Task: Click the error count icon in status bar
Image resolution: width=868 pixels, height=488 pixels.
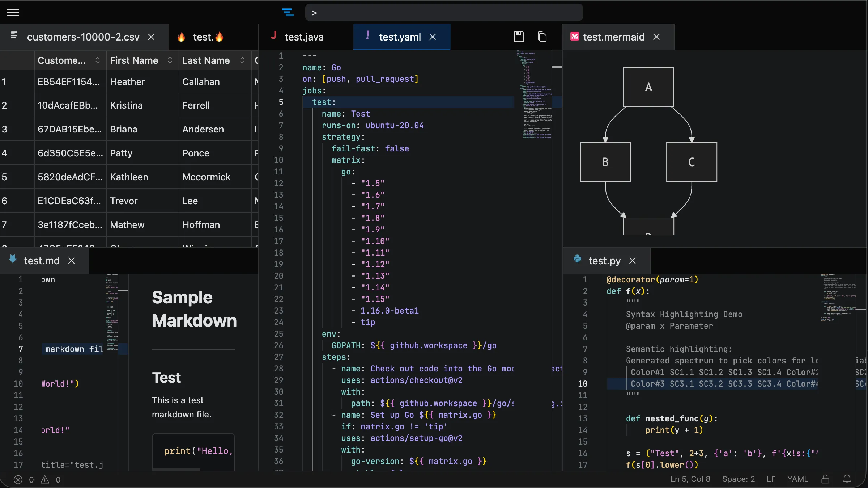Action: tap(18, 479)
